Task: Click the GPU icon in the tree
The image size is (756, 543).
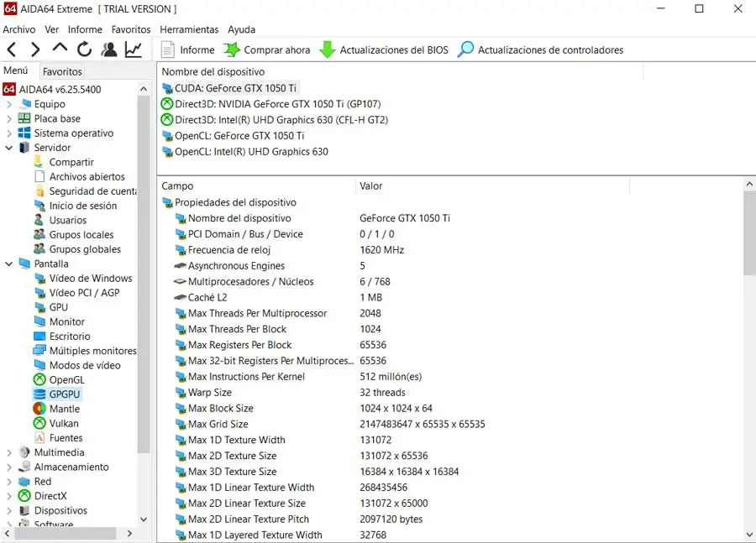Action: (x=40, y=307)
